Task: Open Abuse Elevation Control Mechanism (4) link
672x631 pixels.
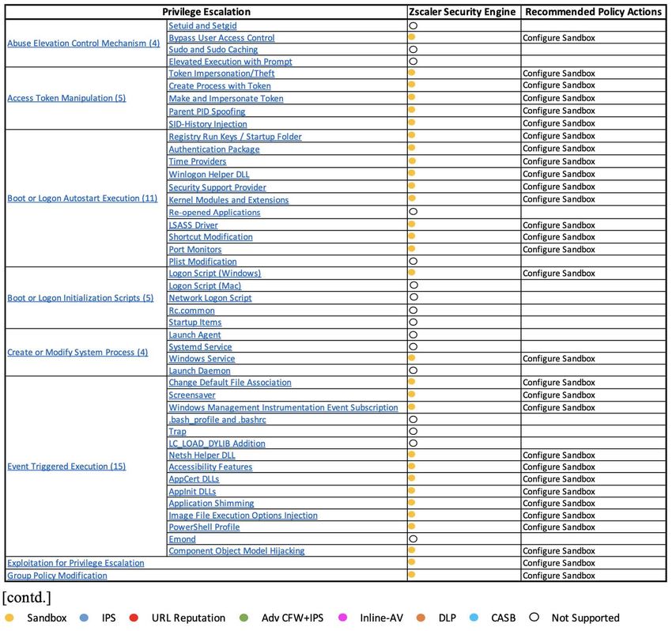Action: 84,43
